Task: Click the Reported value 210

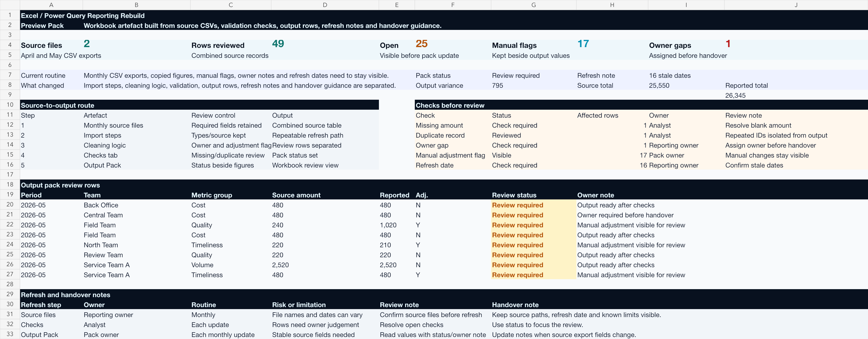Action: coord(385,245)
